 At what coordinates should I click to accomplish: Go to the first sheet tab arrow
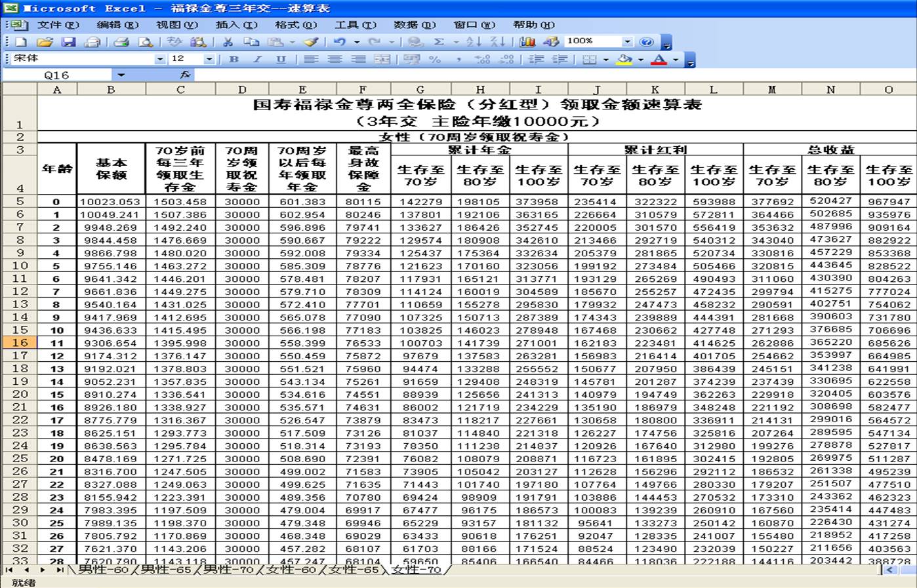coord(9,570)
